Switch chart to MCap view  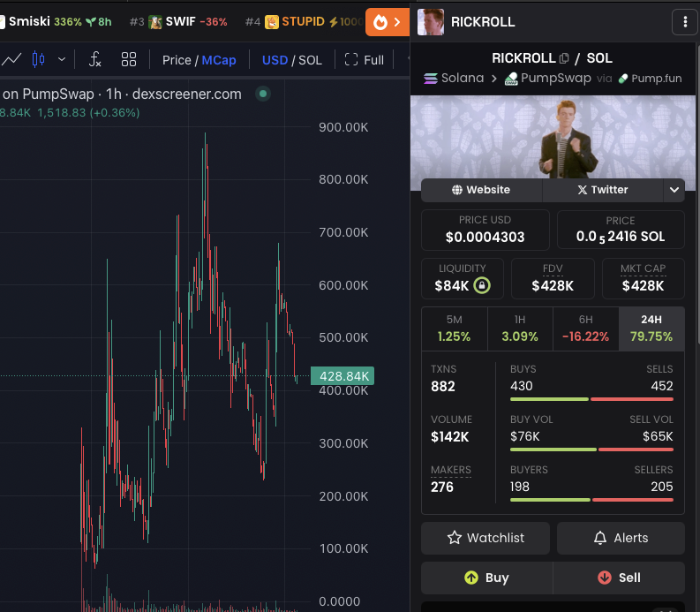pos(219,60)
